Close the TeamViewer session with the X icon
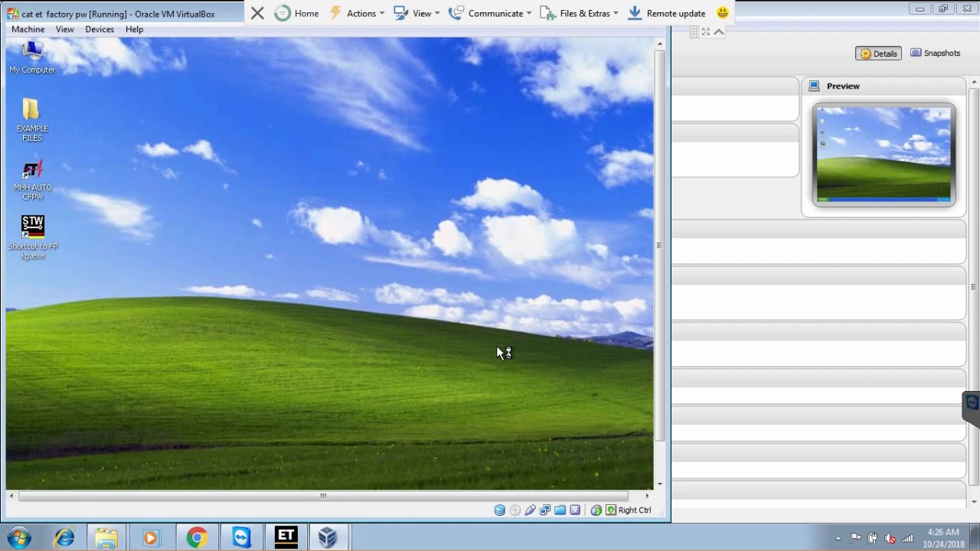 coord(257,13)
